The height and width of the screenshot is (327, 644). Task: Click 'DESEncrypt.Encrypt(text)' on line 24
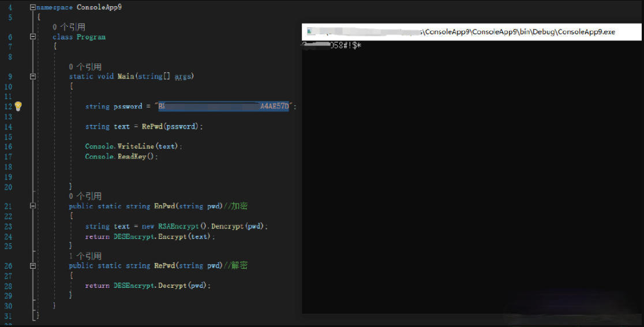point(162,236)
